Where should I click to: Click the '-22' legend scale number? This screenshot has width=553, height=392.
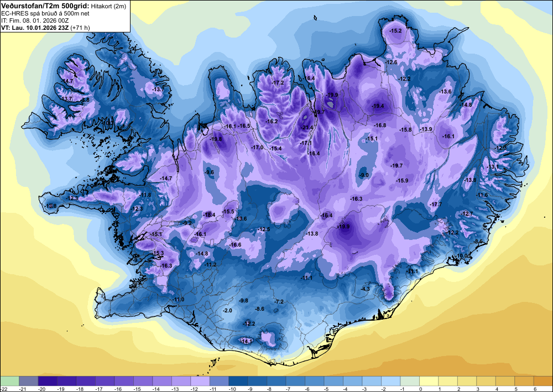tap(3, 389)
